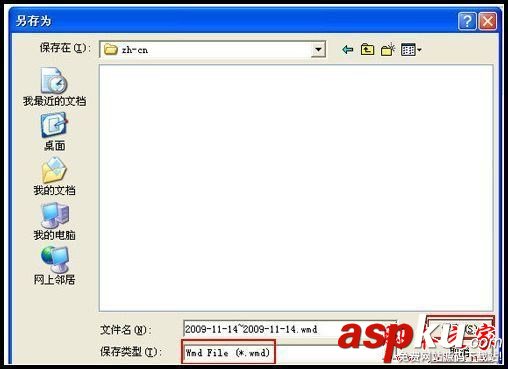Go to Desktop (桌面) location
The image size is (508, 369).
click(x=54, y=132)
